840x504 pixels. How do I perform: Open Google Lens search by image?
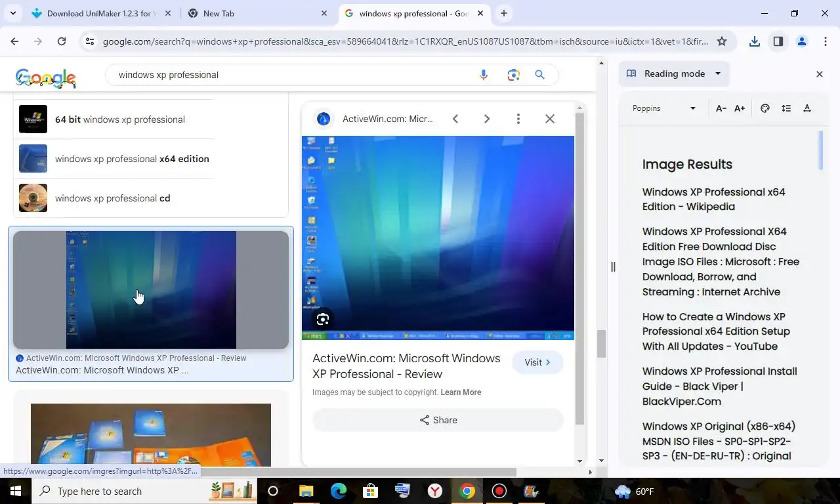pyautogui.click(x=514, y=75)
